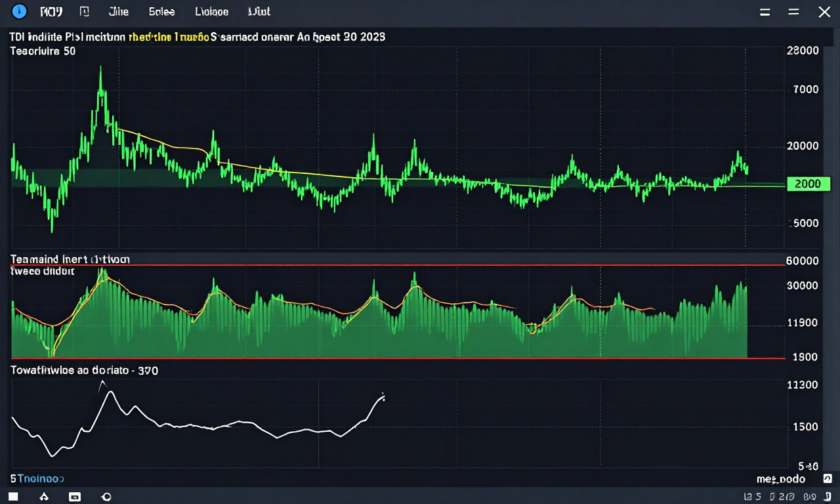Click the green 2000 current price tag
Viewport: 840px width, 504px height.
pyautogui.click(x=807, y=184)
